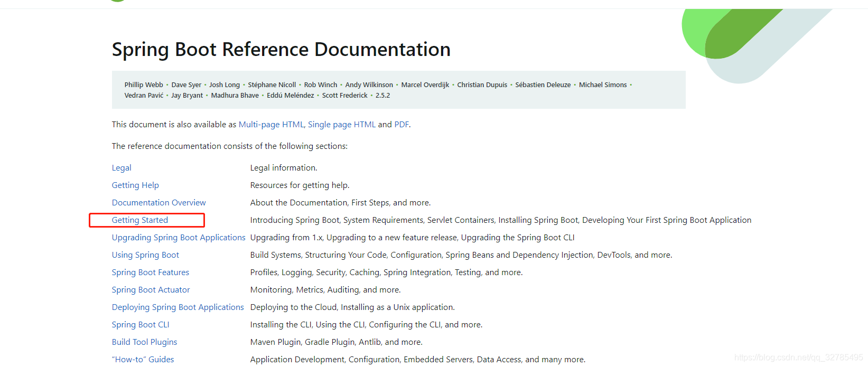Go to Getting Help section
Screen dimensions: 868x367
[135, 185]
